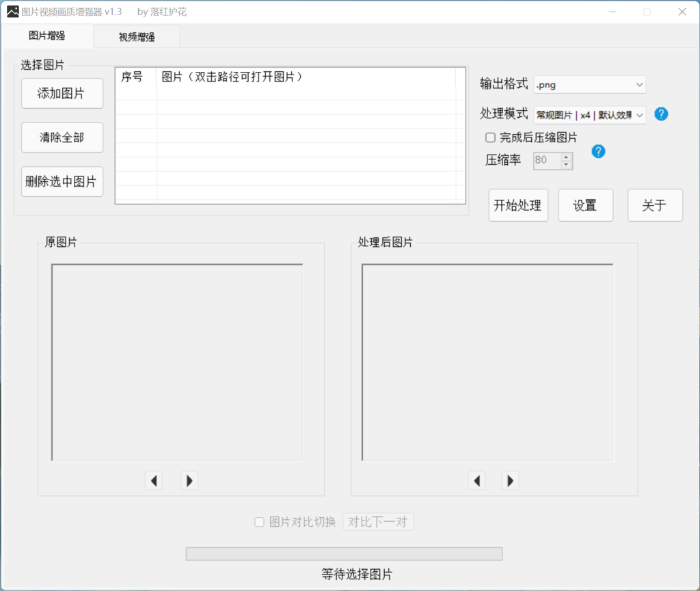Click the 添加图片 button
Viewport: 700px width, 591px height.
[x=62, y=94]
